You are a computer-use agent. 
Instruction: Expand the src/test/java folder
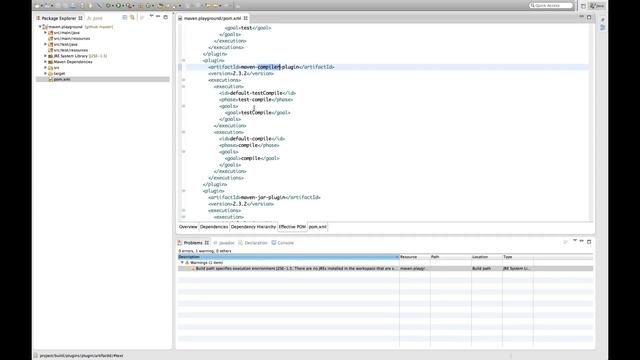point(45,44)
